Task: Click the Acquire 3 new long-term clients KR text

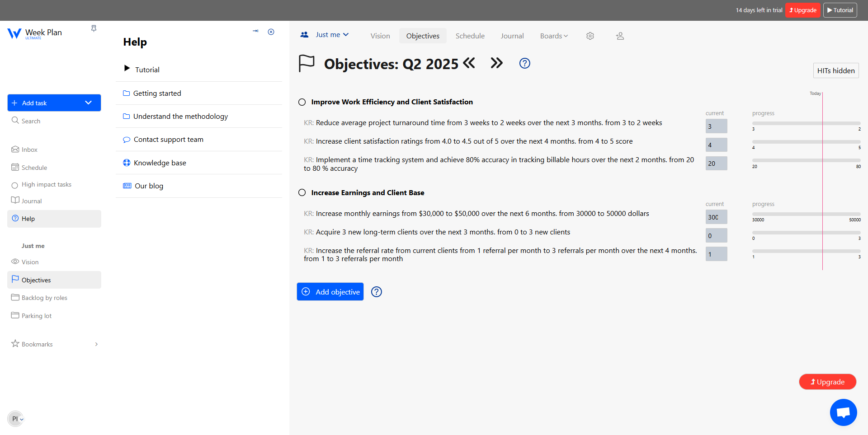Action: (443, 232)
